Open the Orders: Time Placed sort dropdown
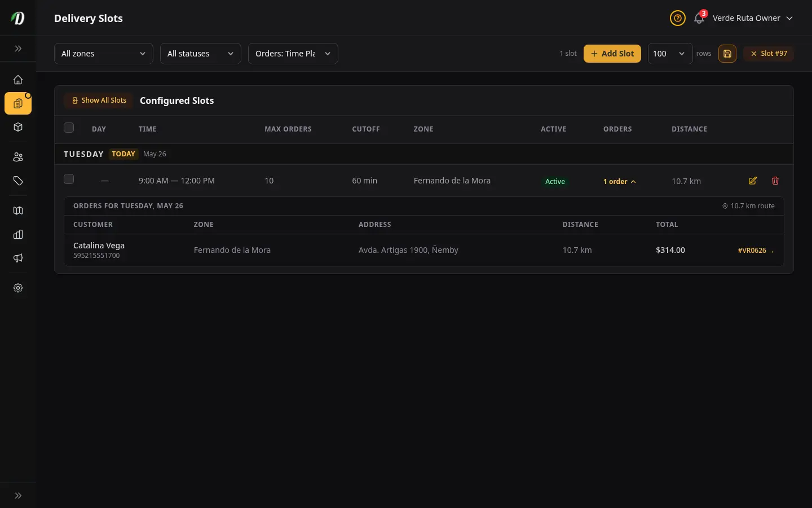This screenshot has height=508, width=812. click(293, 54)
